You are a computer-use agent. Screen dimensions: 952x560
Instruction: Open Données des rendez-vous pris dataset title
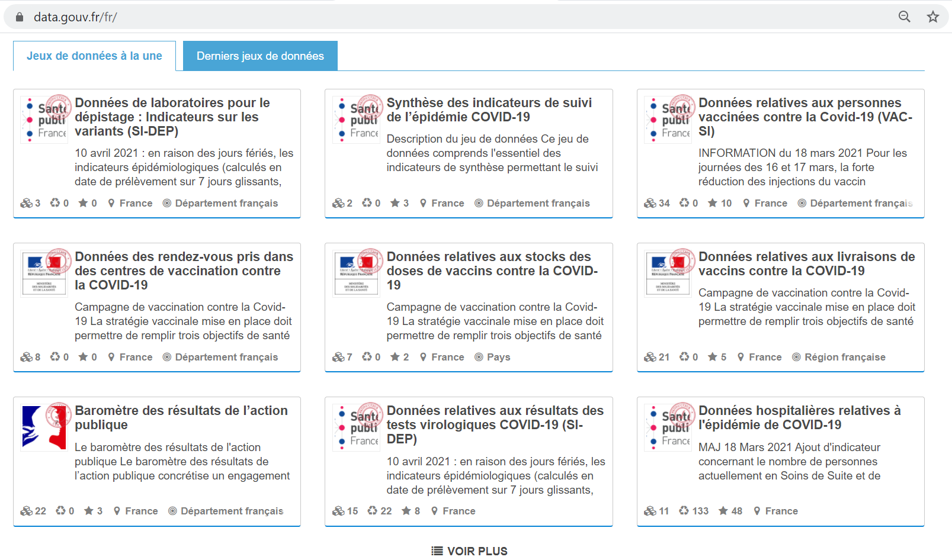184,271
